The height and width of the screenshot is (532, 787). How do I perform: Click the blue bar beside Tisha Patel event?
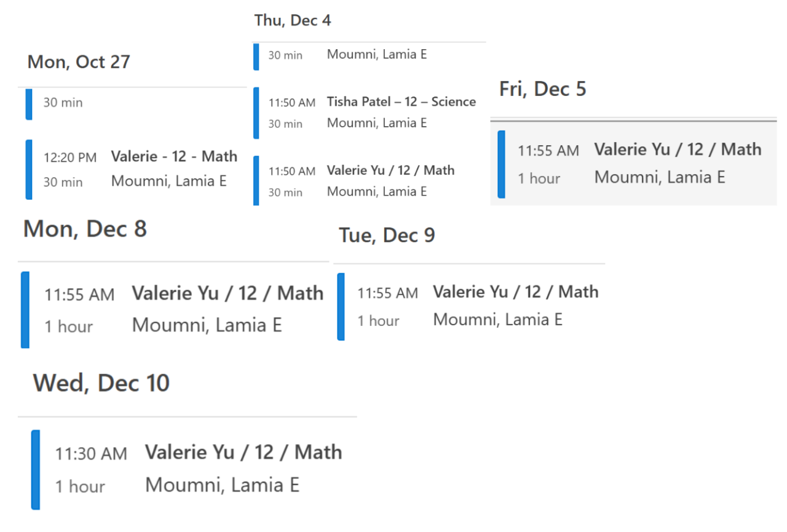point(256,113)
